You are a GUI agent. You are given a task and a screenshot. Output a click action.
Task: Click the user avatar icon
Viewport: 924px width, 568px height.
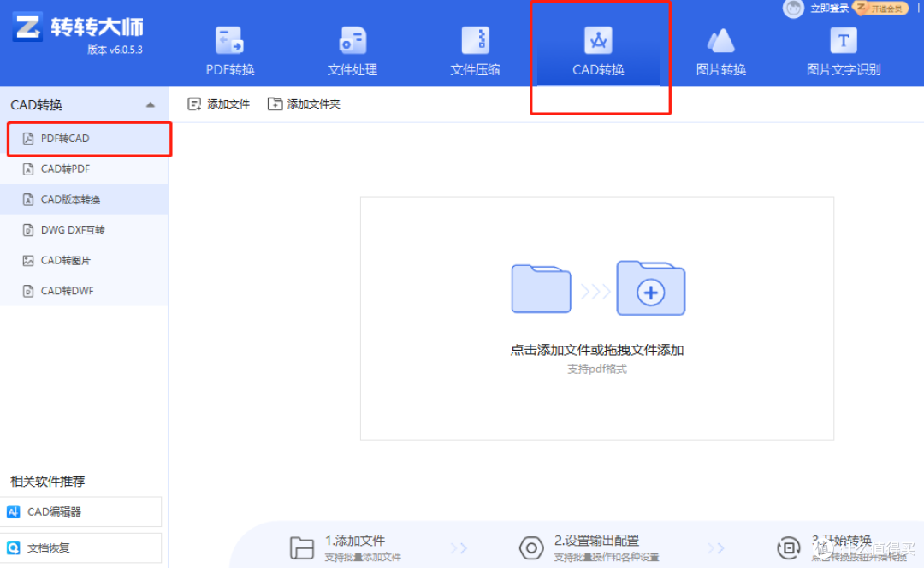[x=793, y=9]
